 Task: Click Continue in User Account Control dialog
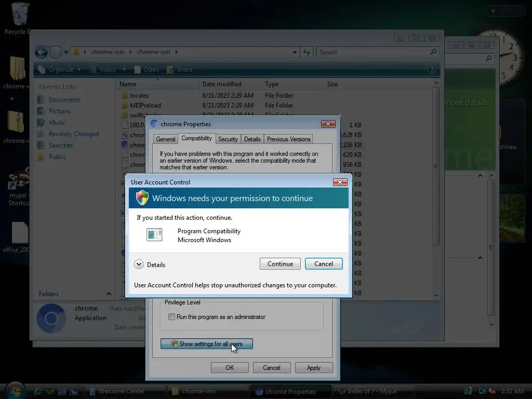280,263
